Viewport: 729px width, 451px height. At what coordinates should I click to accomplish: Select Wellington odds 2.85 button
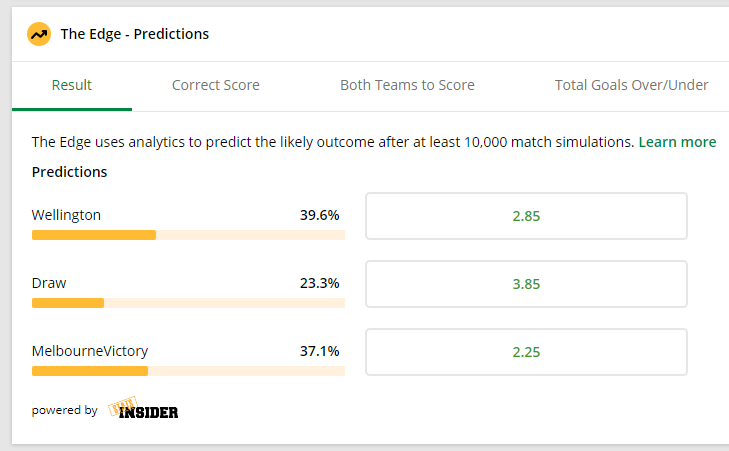pos(526,216)
